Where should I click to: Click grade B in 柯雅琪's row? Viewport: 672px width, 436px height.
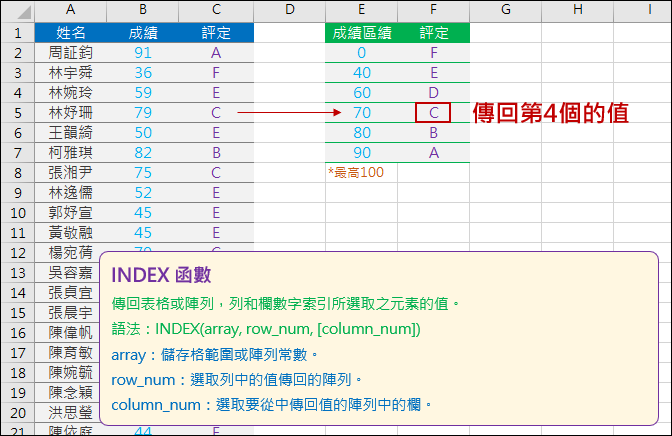tap(216, 153)
